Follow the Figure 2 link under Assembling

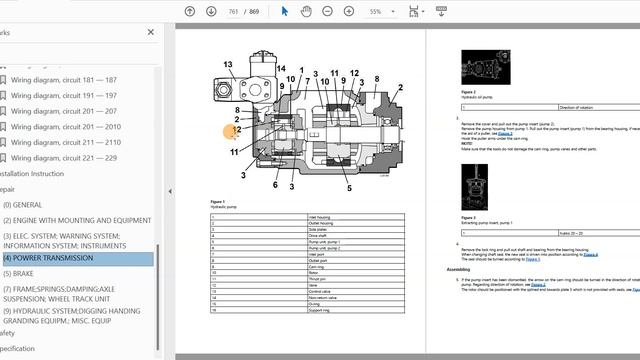(x=538, y=285)
